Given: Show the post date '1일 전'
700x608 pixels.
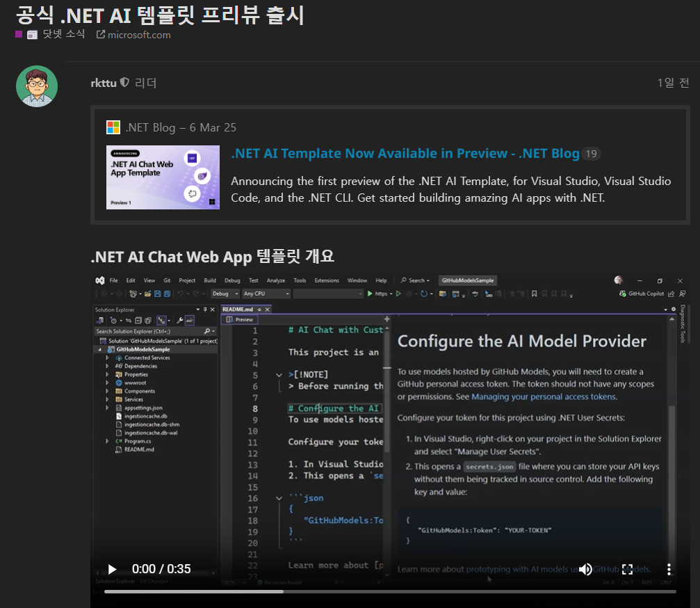Looking at the screenshot, I should (673, 83).
